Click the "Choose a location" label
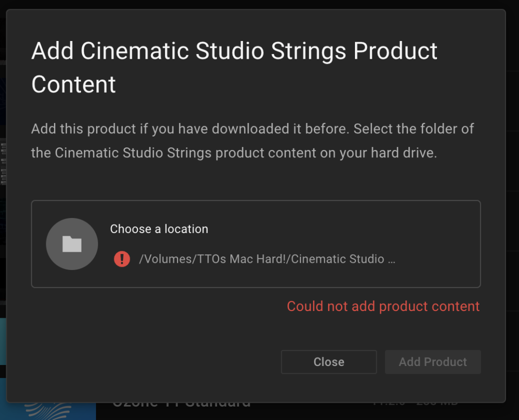519x420 pixels. [159, 229]
